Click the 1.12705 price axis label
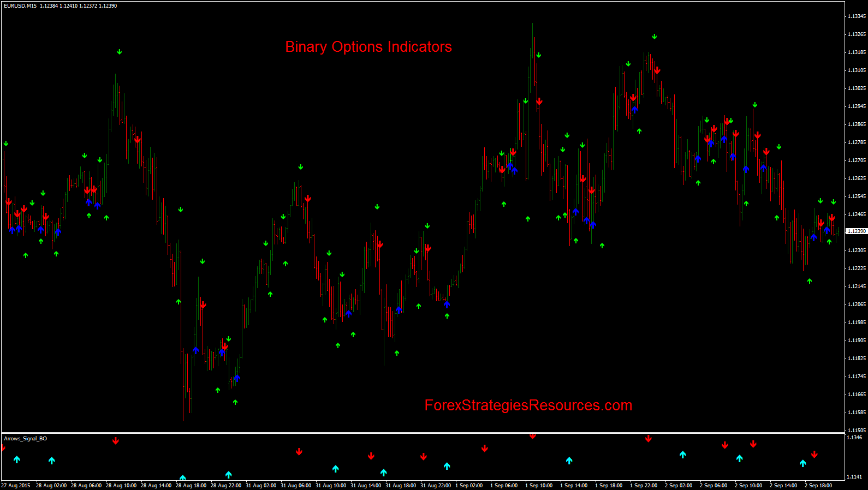868x490 pixels. [x=857, y=160]
